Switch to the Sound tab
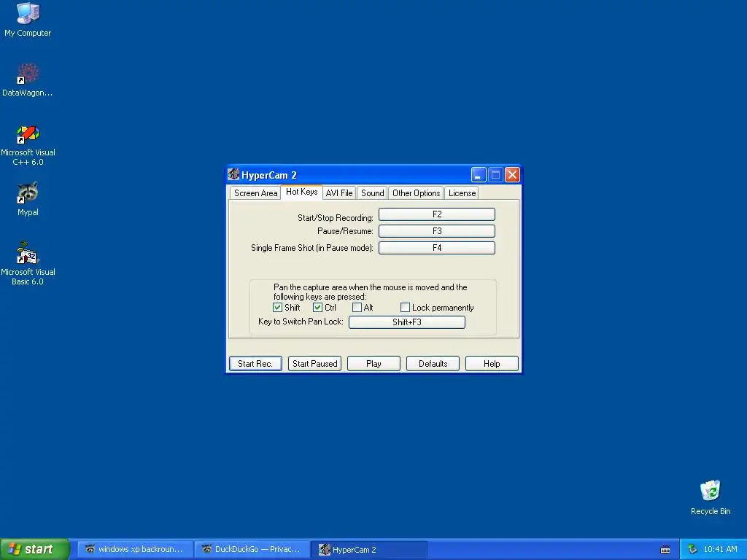Screen dimensions: 747x560 tap(373, 192)
